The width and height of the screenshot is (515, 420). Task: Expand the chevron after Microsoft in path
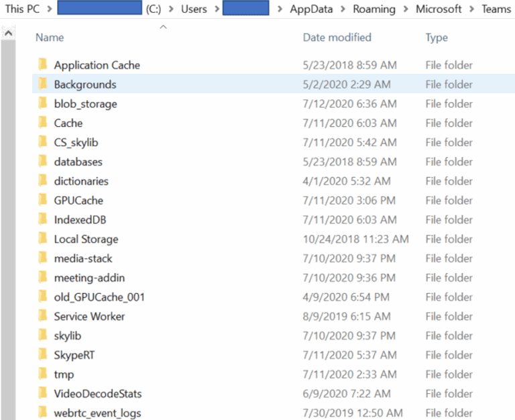[471, 9]
